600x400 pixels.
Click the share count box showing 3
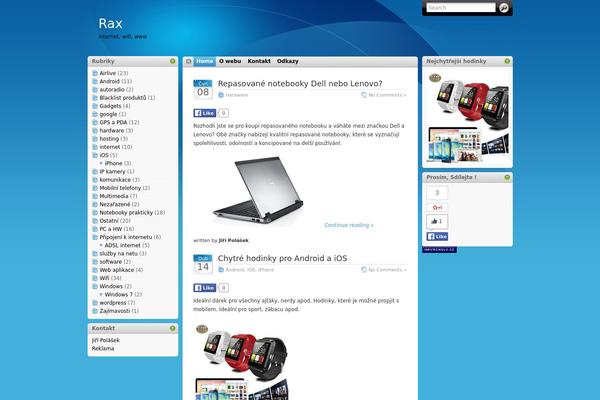point(437,193)
